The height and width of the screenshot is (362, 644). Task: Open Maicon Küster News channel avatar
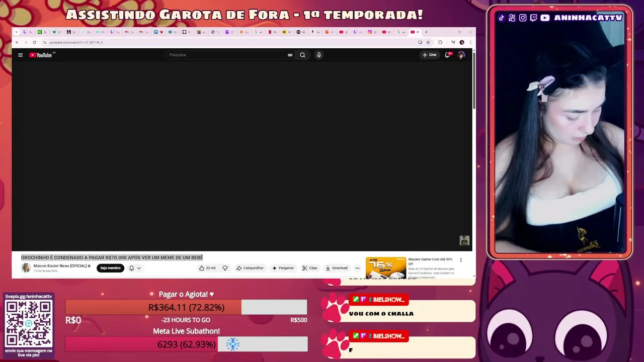(x=26, y=268)
